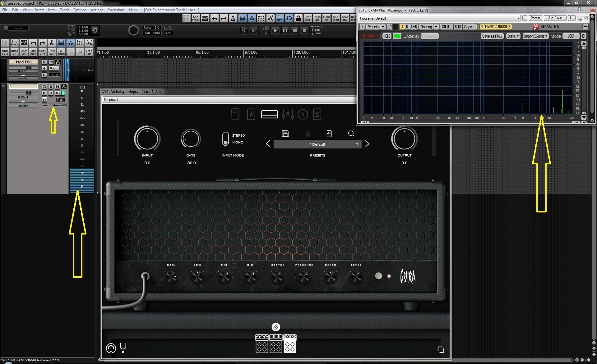Click Hide Meters and Stats button
Screen dimensions: 597x364
(495, 27)
